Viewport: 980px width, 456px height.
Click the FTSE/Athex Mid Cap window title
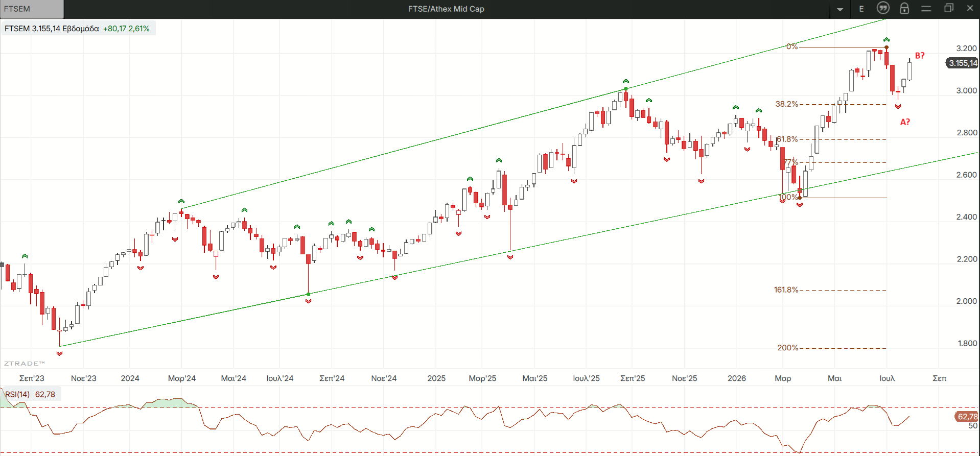point(446,9)
